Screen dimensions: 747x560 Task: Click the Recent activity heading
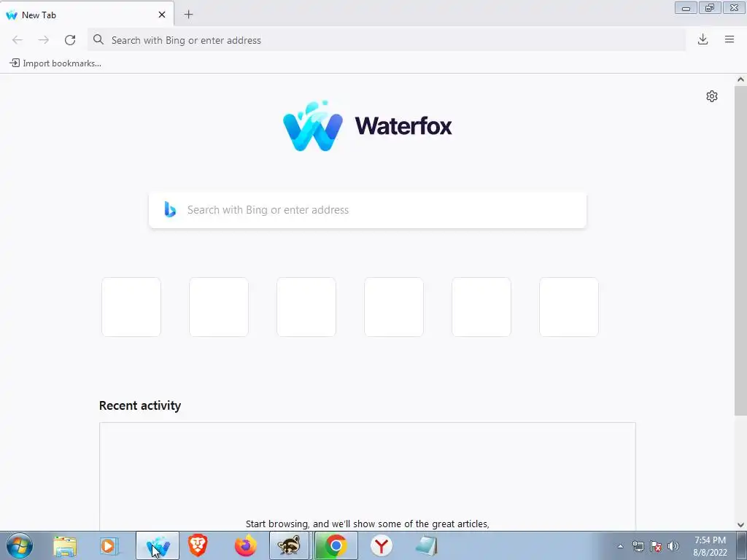[140, 405]
